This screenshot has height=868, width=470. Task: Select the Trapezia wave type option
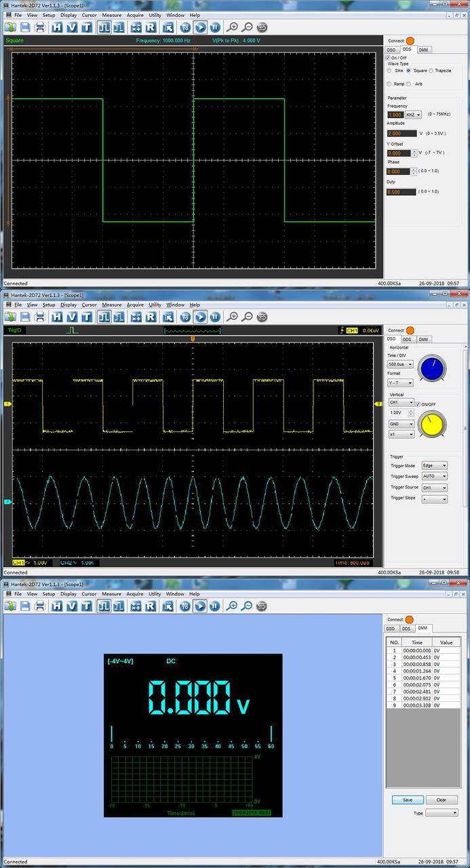432,71
